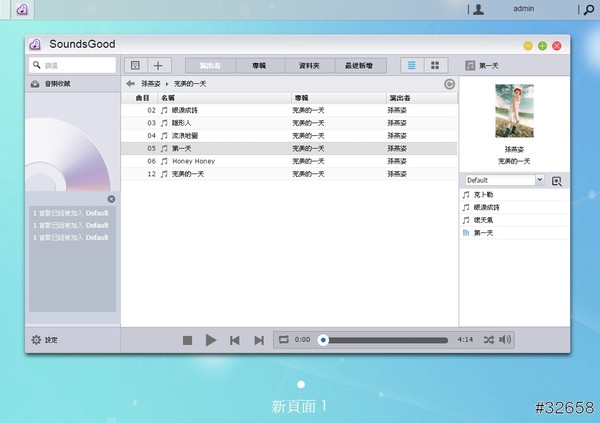Open the admin user menu
Screen dimensions: 600x423
pos(523,8)
